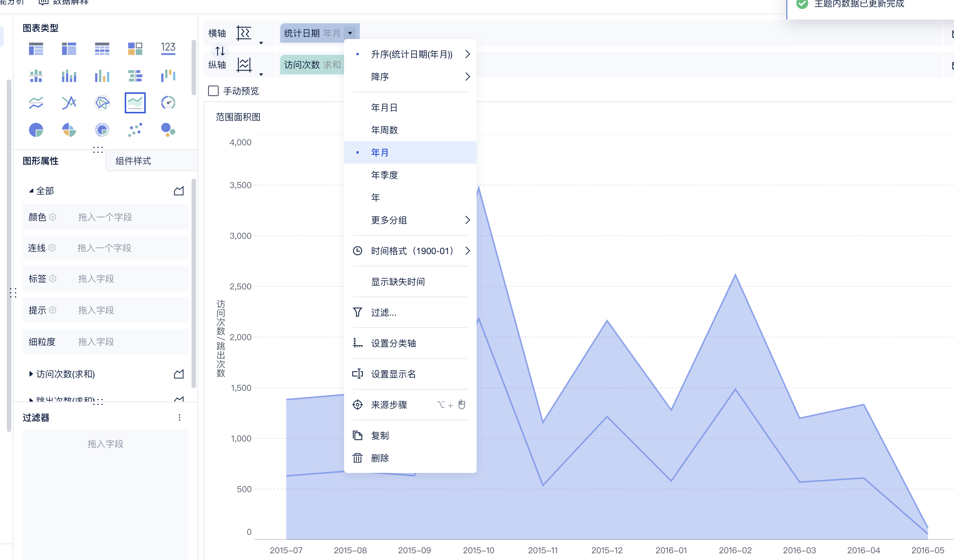This screenshot has width=954, height=560.
Task: Select the pie chart type icon
Action: point(36,130)
